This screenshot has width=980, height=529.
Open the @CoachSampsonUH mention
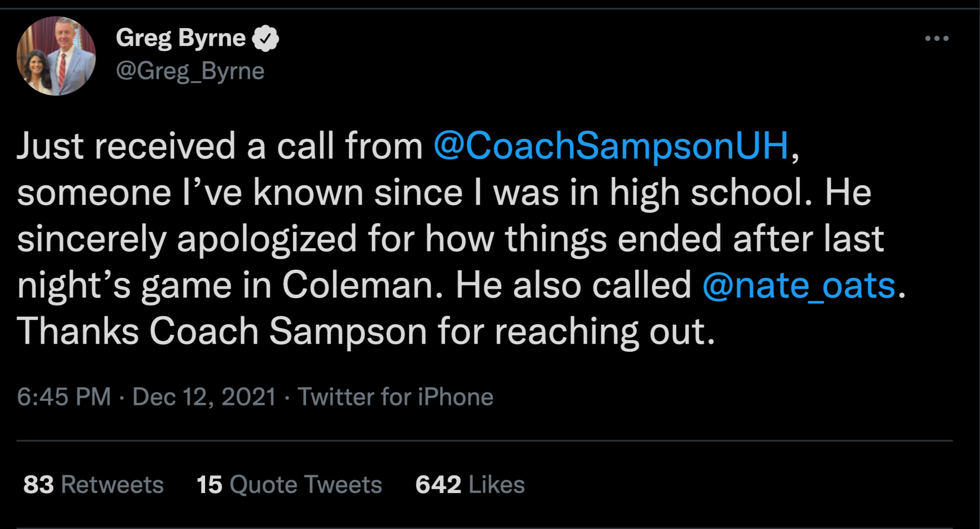coord(611,146)
